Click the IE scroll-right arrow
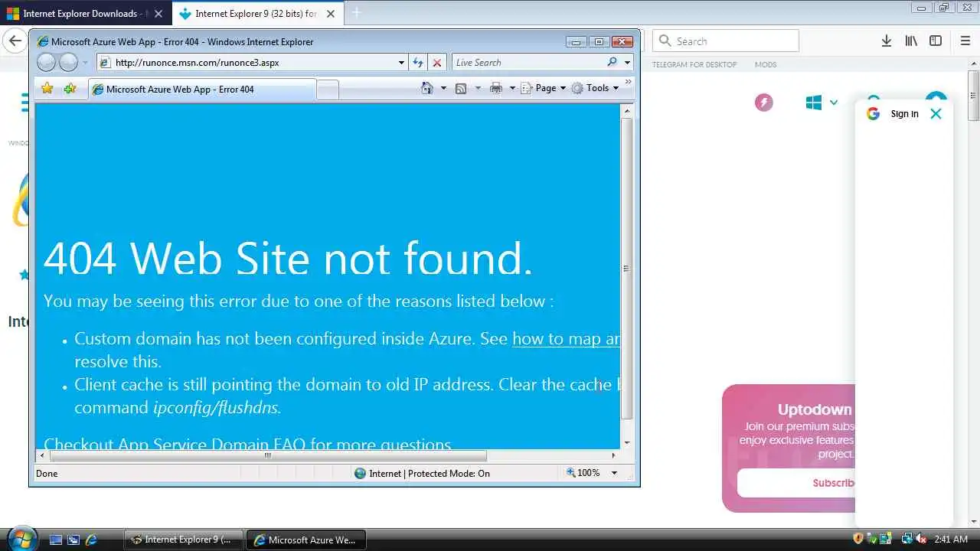Image resolution: width=980 pixels, height=551 pixels. tap(613, 455)
